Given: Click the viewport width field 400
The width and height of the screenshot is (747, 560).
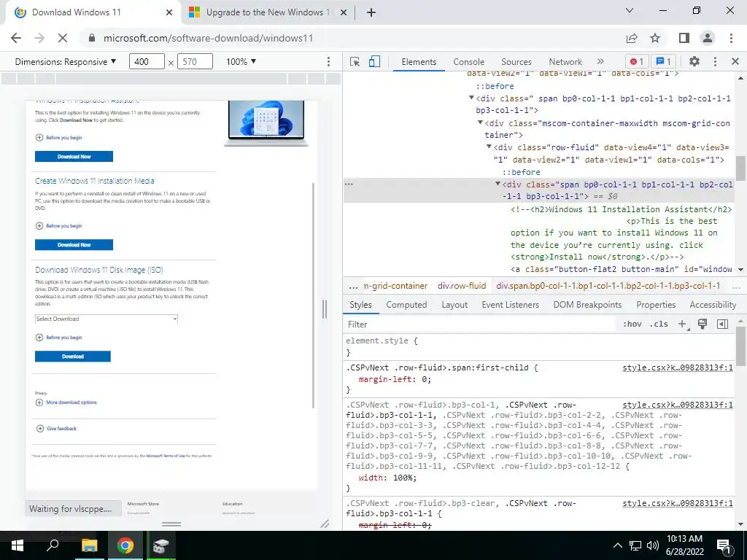Looking at the screenshot, I should [147, 61].
